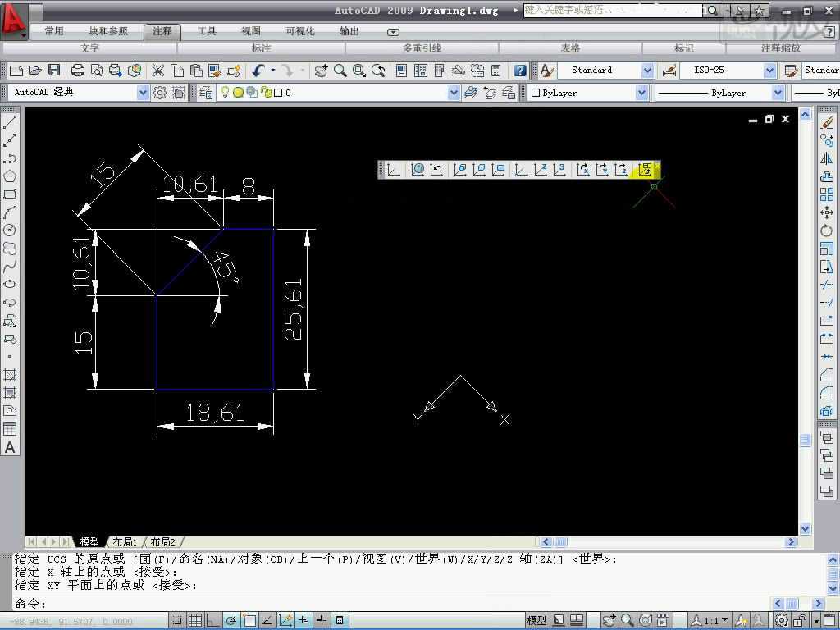Expand the layer 0 dropdown list
This screenshot has width=840, height=630.
click(453, 93)
